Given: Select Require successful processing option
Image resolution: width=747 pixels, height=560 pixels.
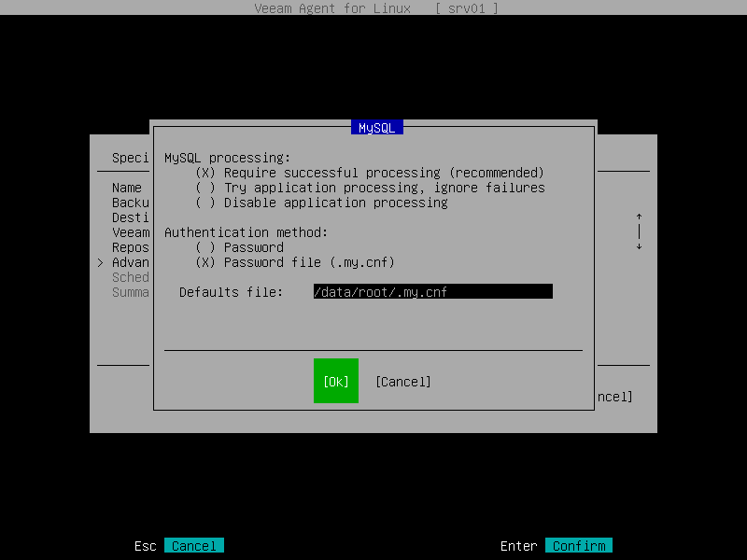Looking at the screenshot, I should click(x=370, y=173).
